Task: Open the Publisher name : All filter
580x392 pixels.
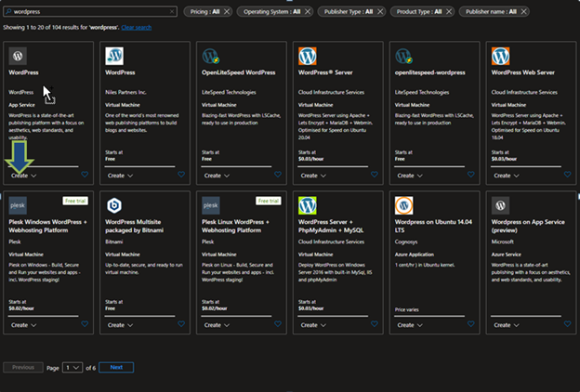Action: (491, 11)
